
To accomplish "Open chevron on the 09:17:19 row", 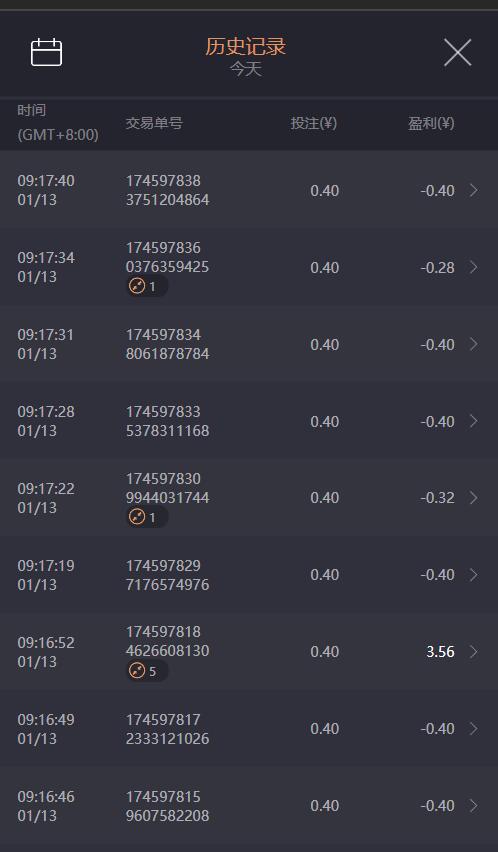I will (474, 575).
